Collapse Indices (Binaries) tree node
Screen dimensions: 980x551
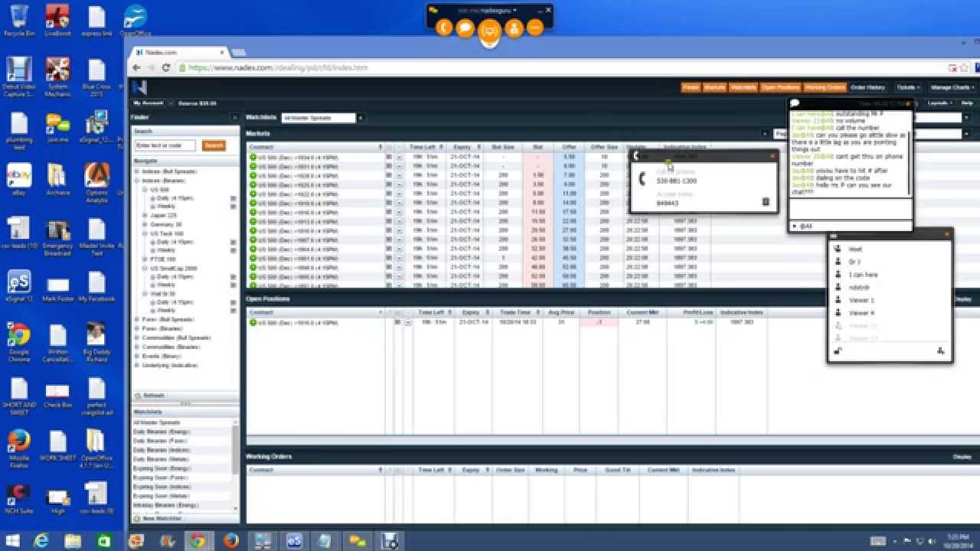coord(136,180)
